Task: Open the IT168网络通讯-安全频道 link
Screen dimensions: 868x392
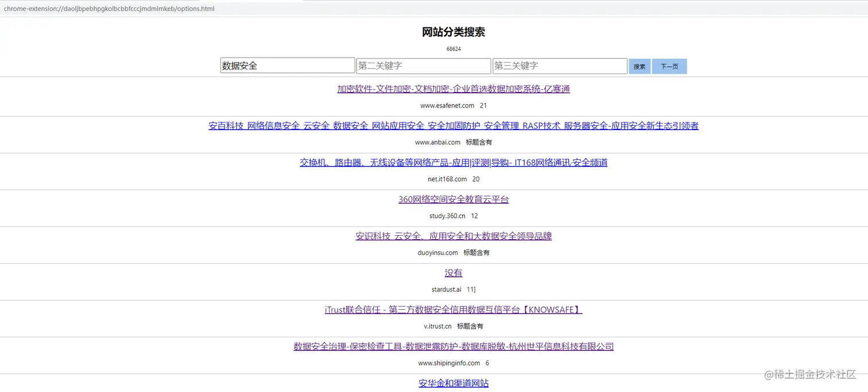Action: 454,163
